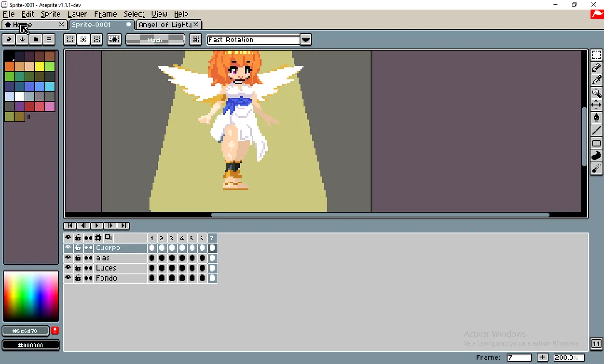Click the transparent color selection icon
604x364 pixels.
[114, 40]
